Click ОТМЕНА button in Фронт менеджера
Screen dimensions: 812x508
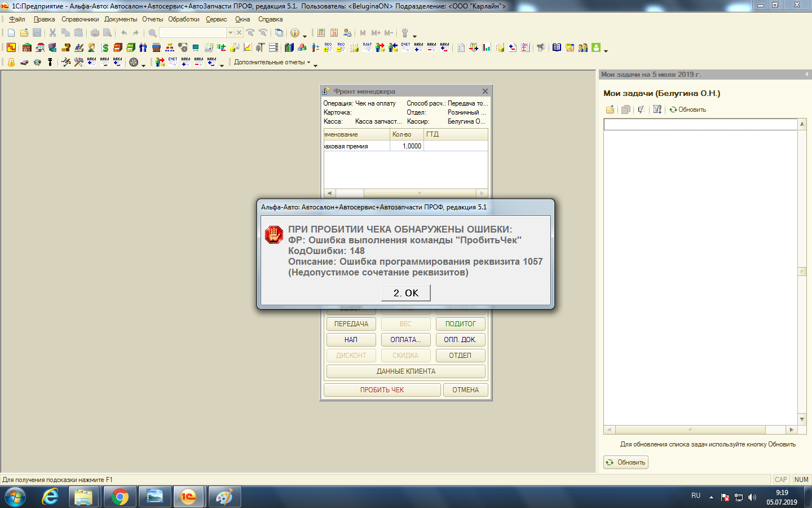466,390
